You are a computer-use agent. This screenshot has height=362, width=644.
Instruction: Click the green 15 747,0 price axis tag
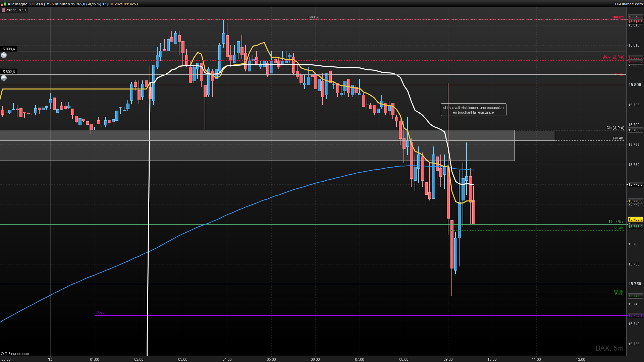[635, 296]
